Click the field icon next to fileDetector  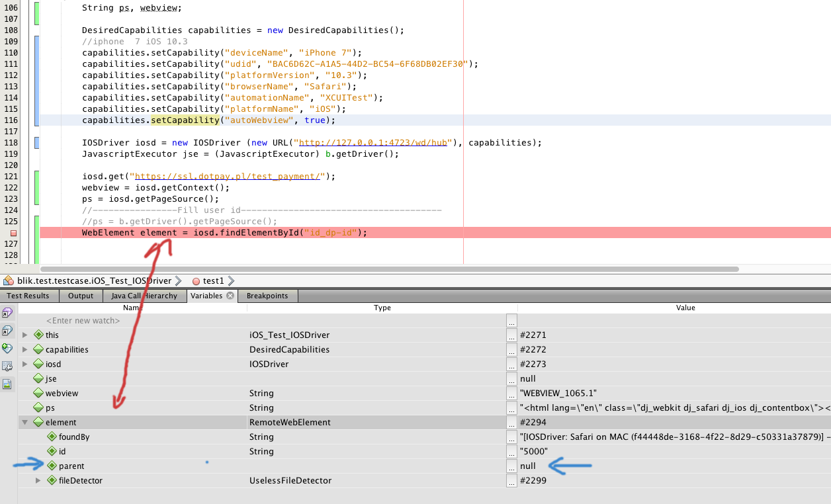click(x=52, y=480)
